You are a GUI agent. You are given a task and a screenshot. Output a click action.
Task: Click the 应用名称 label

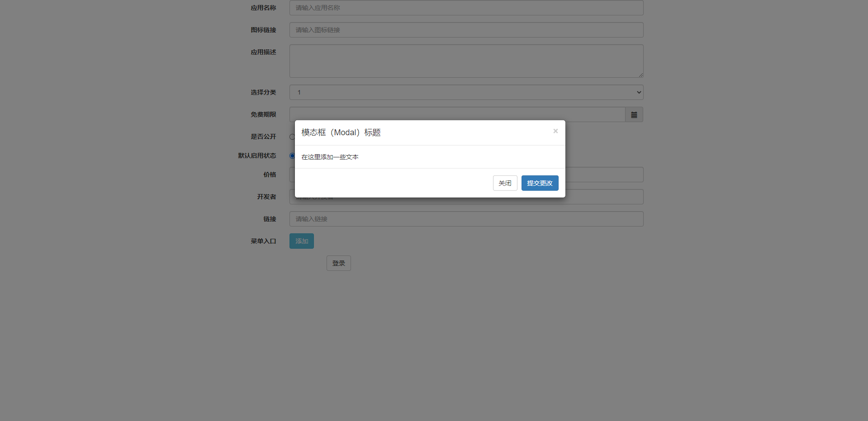click(263, 8)
